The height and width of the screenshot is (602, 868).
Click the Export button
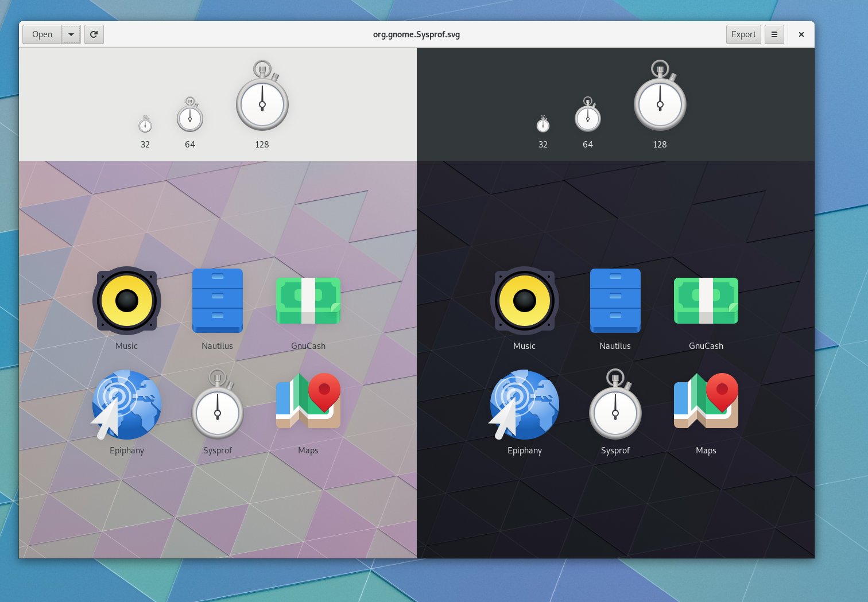pos(743,34)
